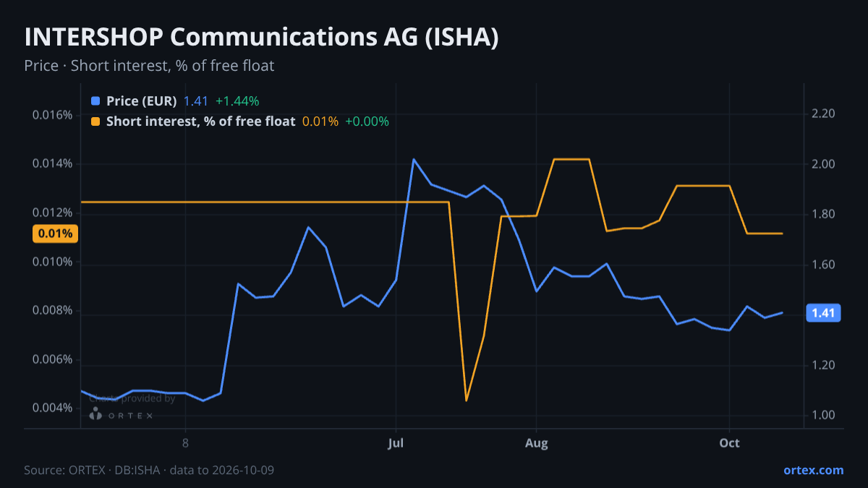Click the orange 0.01% badge on the left axis
Screen dimensions: 868x488
(56, 234)
